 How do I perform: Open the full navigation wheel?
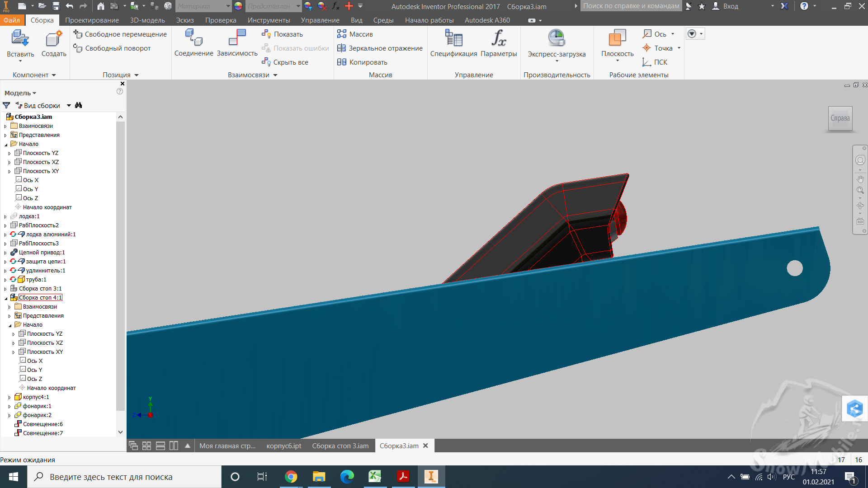860,160
